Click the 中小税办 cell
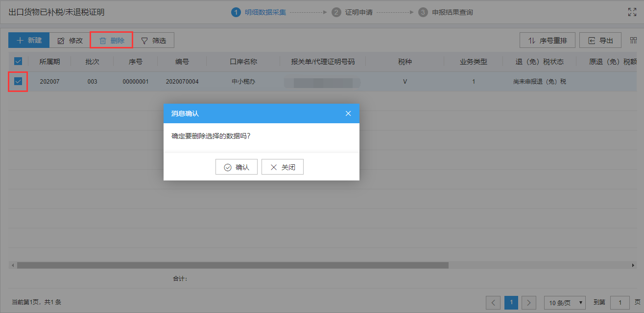 pos(243,82)
